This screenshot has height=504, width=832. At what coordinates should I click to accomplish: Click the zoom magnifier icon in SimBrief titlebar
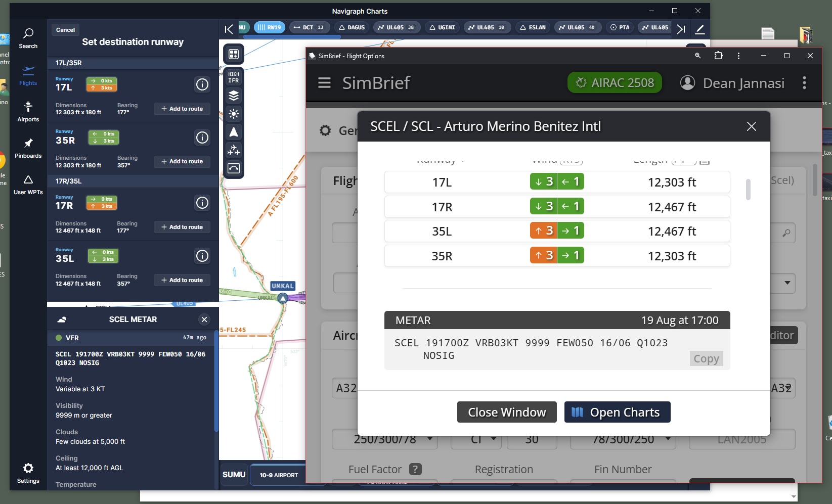point(698,56)
